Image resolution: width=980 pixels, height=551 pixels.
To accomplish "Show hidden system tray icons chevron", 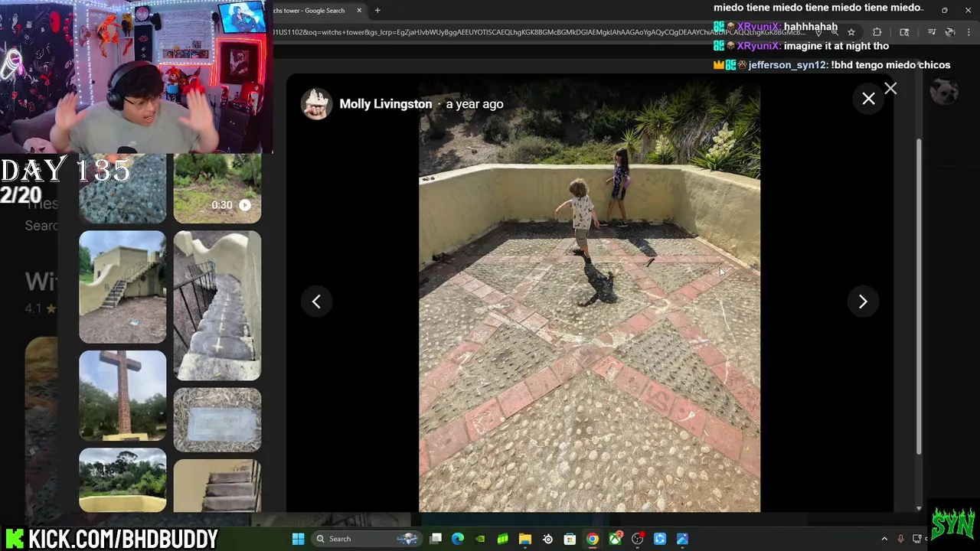I will [884, 539].
